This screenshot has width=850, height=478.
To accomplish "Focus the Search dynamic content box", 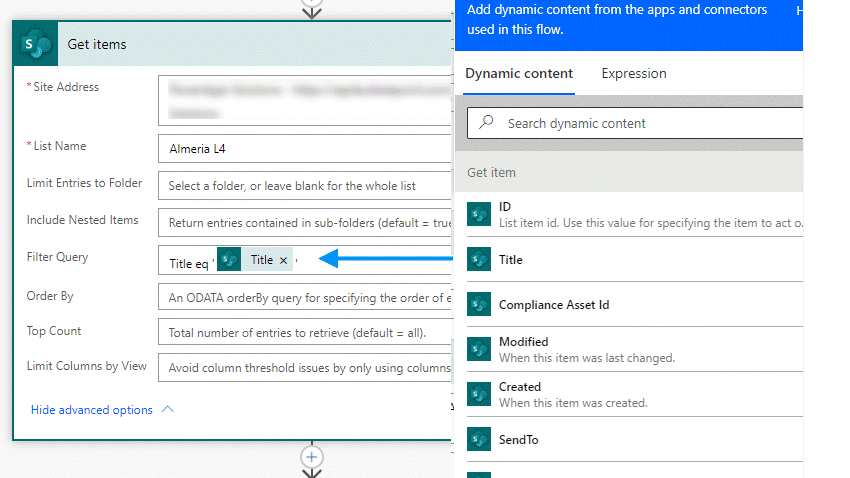I will click(635, 123).
